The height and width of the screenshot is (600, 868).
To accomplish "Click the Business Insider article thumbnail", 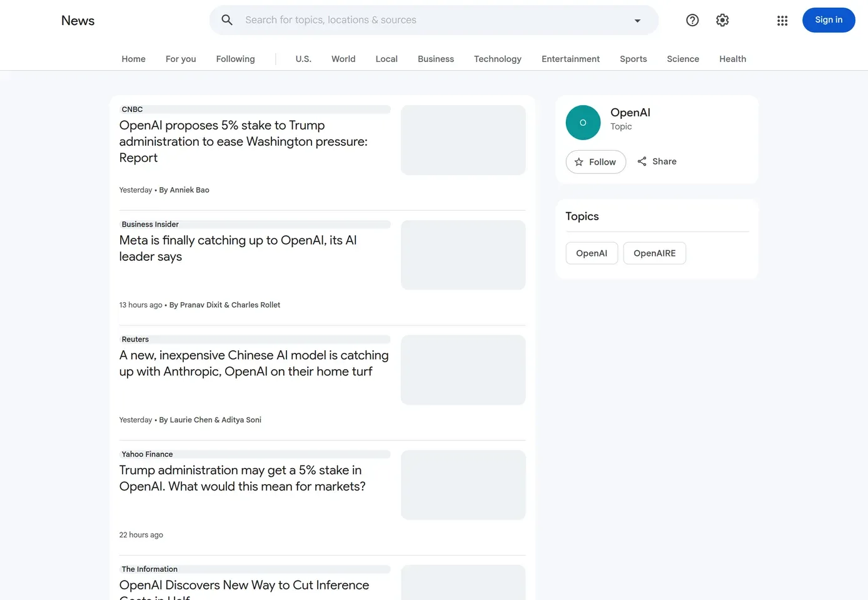I will (463, 255).
